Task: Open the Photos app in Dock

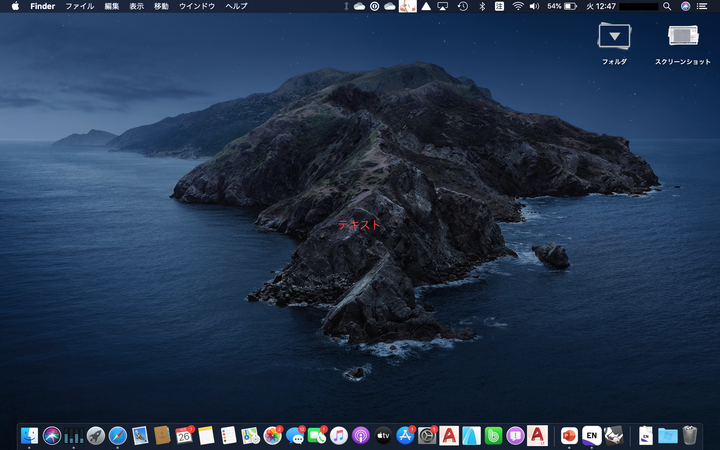Action: [272, 435]
